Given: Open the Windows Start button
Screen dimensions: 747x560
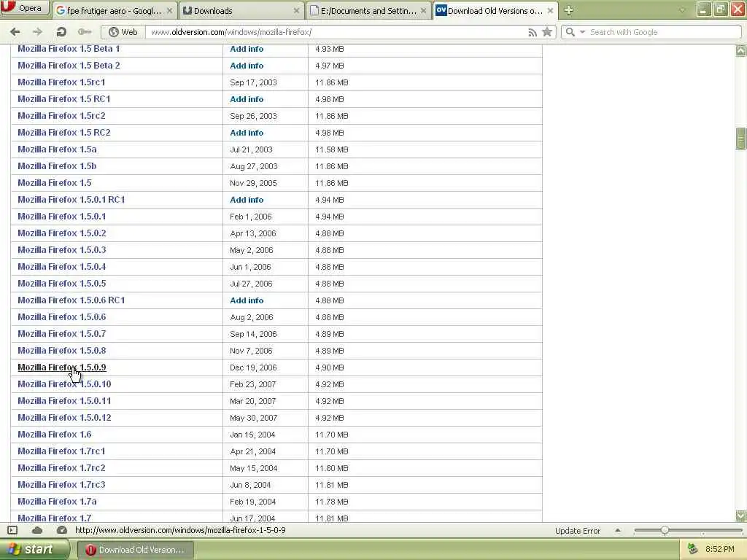Looking at the screenshot, I should click(x=34, y=550).
